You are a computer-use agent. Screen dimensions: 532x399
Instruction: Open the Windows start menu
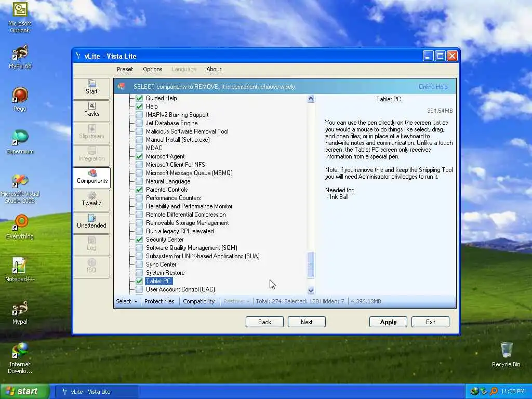click(x=25, y=391)
